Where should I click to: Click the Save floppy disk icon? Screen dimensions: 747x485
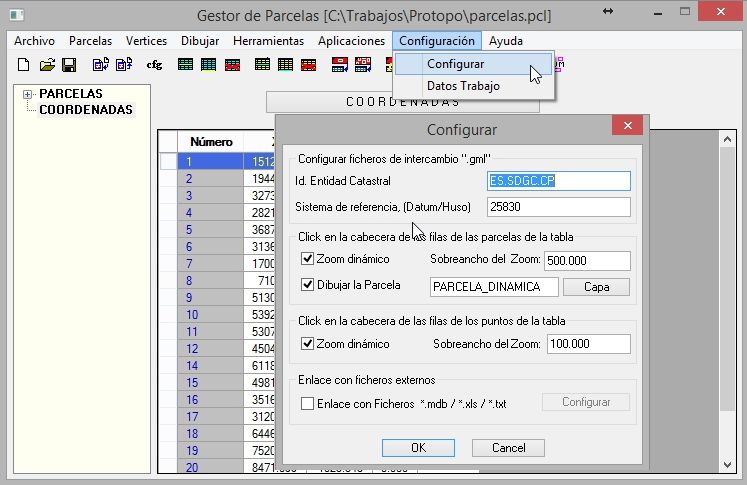tap(69, 64)
